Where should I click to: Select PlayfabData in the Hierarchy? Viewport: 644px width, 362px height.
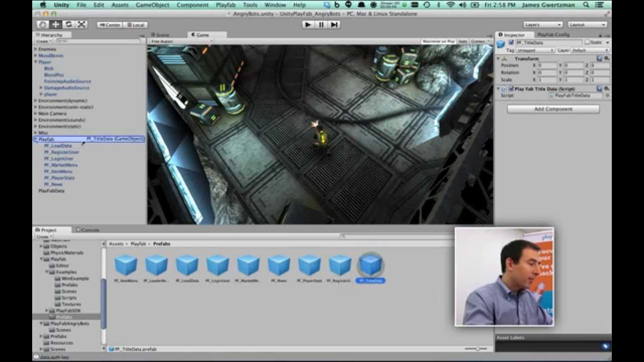coord(51,191)
